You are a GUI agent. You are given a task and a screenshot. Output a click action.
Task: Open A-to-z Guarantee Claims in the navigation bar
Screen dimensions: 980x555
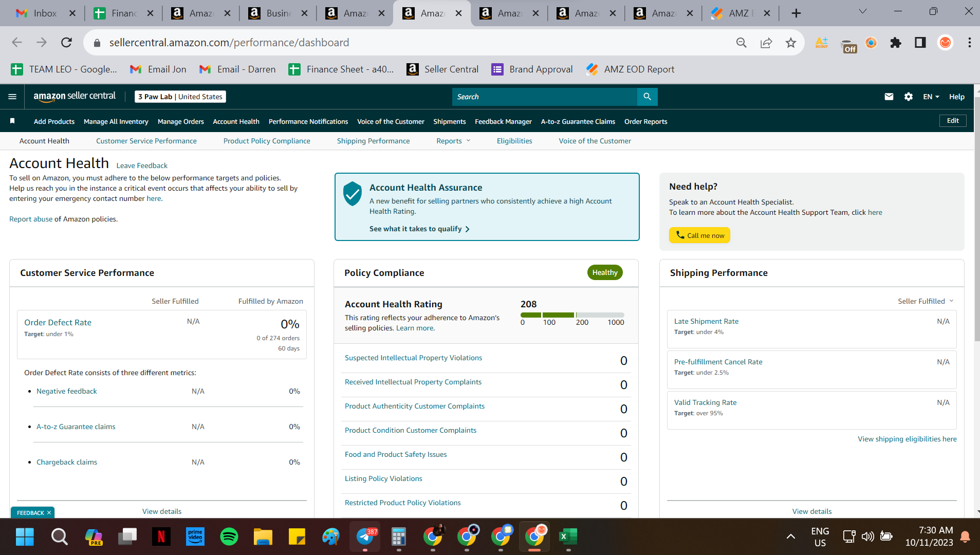[578, 121]
